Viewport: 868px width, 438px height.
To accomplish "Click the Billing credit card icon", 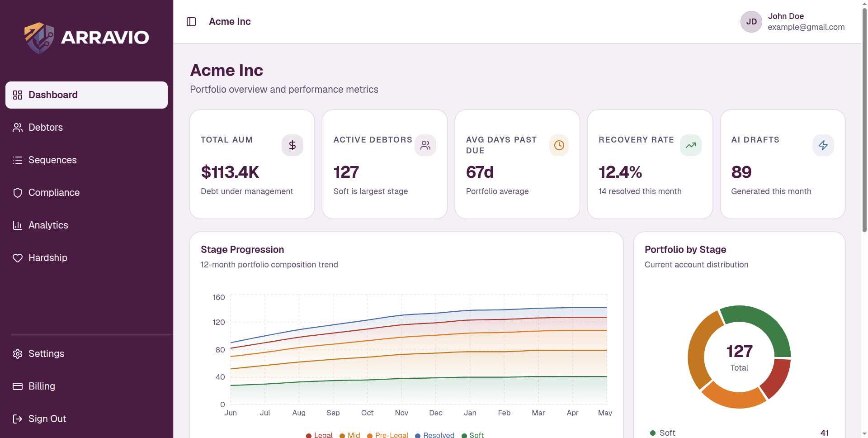I will pos(18,386).
